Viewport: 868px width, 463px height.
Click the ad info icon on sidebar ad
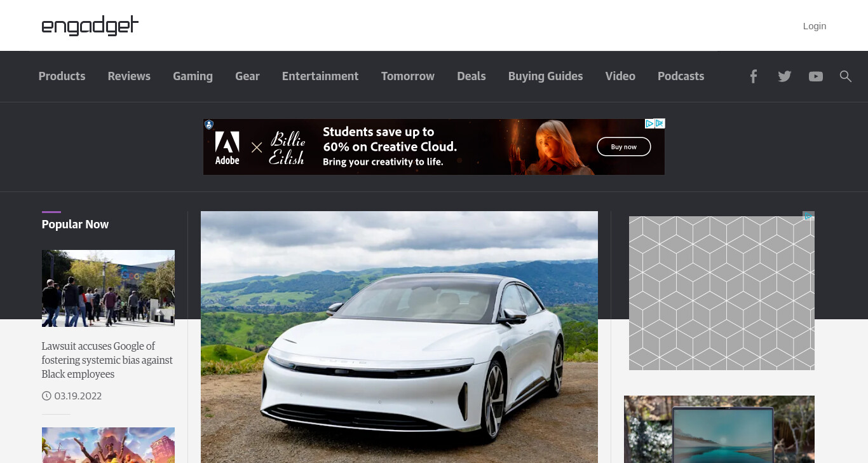pyautogui.click(x=808, y=216)
